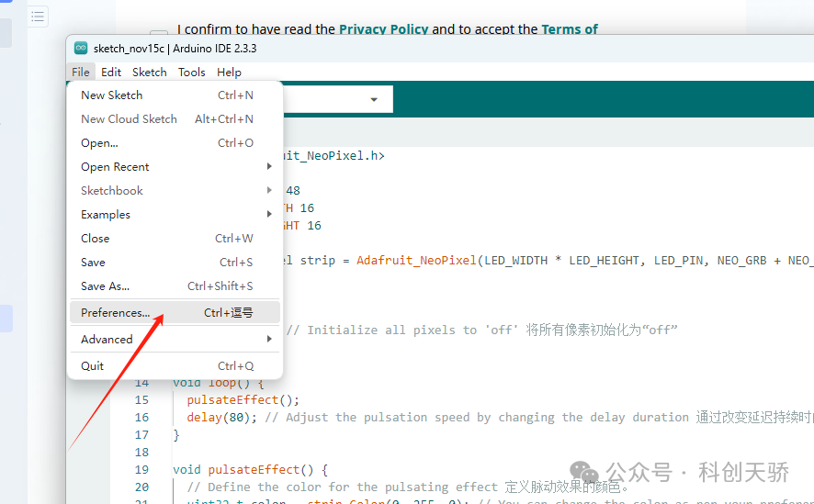This screenshot has width=814, height=504.
Task: Click code line number 15 in gutter
Action: (x=141, y=400)
